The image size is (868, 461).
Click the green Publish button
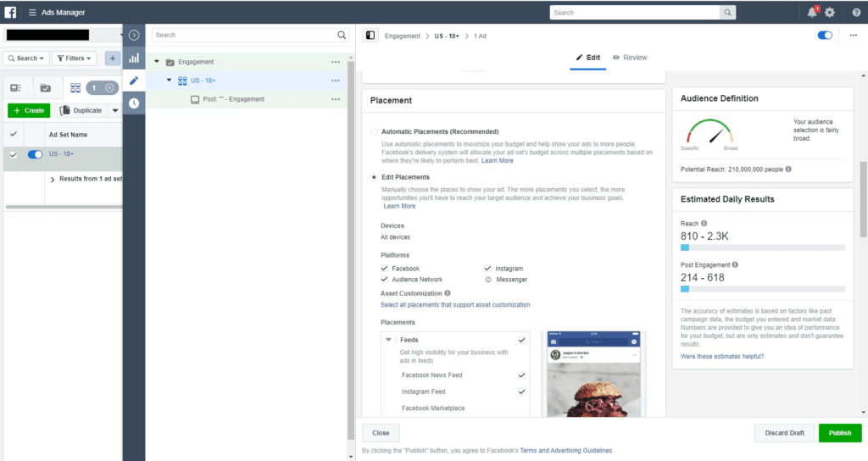pyautogui.click(x=840, y=433)
